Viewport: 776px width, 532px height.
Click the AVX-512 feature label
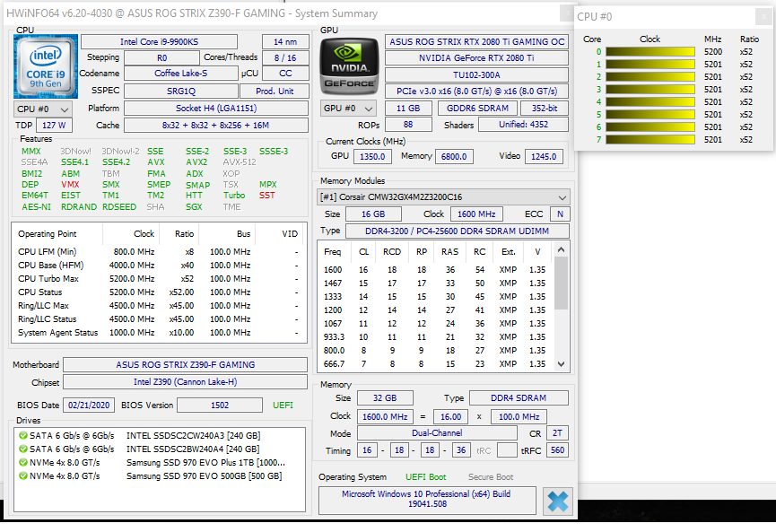[x=240, y=161]
